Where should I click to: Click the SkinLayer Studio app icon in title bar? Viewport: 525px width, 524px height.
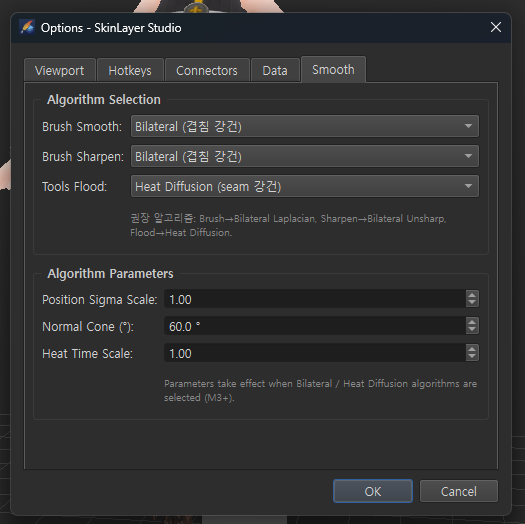point(27,27)
